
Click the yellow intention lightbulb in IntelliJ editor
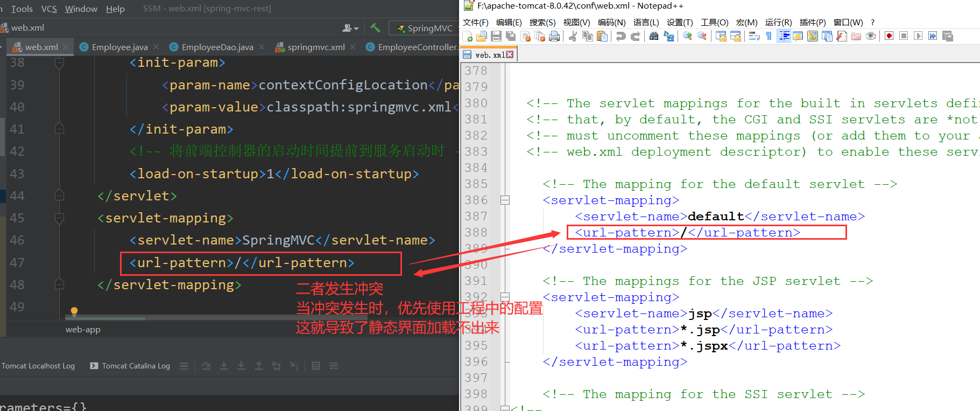click(x=74, y=311)
